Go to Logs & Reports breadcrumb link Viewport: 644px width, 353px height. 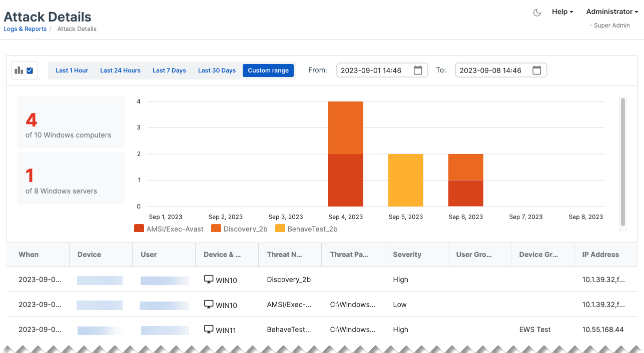(x=25, y=29)
